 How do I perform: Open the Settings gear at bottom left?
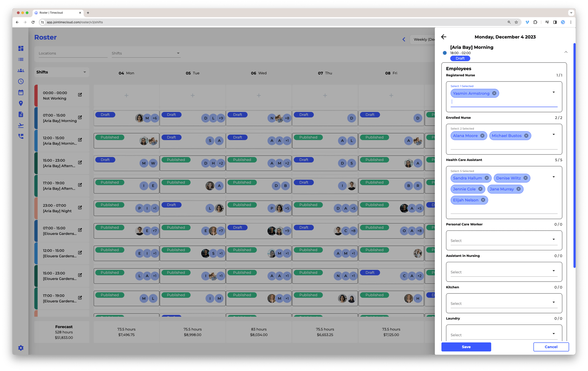coord(21,348)
